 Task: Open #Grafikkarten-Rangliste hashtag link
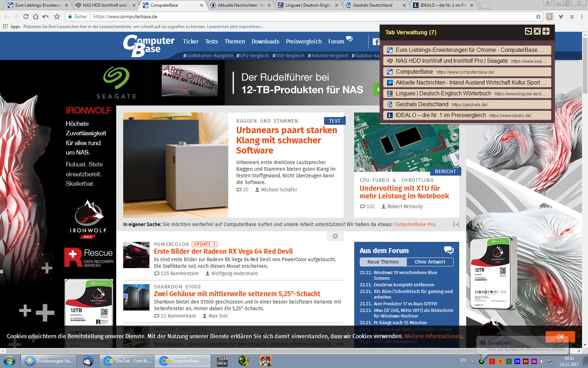(208, 55)
